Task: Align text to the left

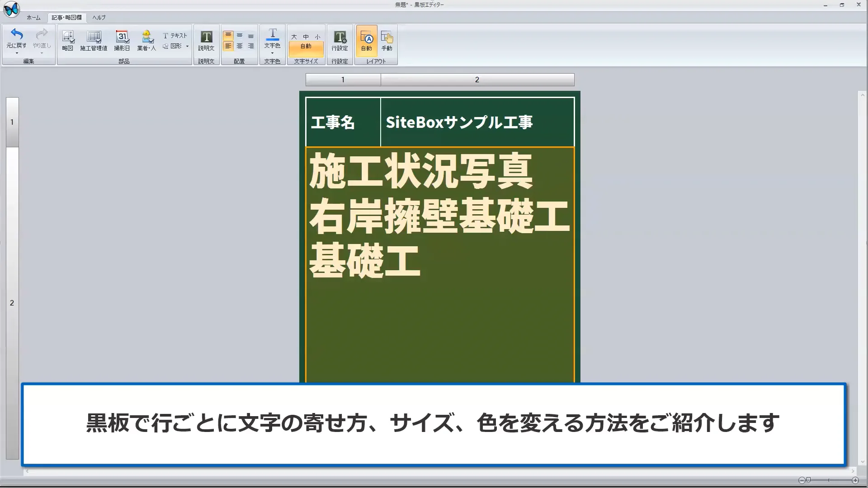Action: (x=228, y=46)
